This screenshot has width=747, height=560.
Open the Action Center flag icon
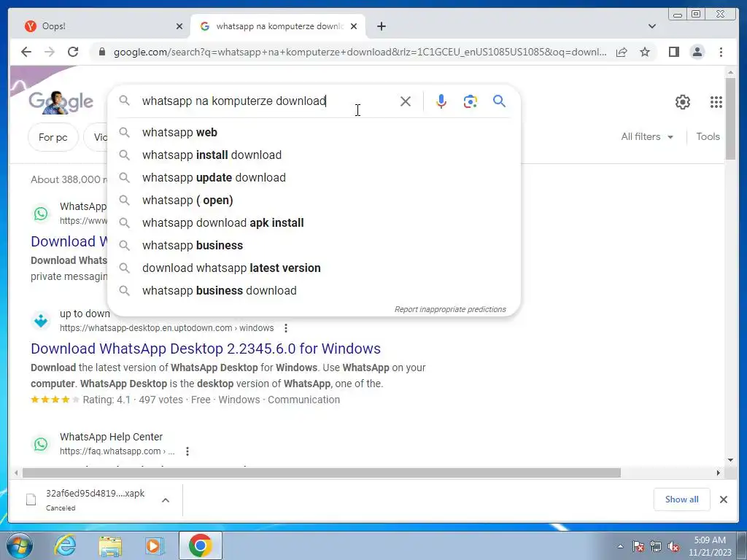click(638, 547)
